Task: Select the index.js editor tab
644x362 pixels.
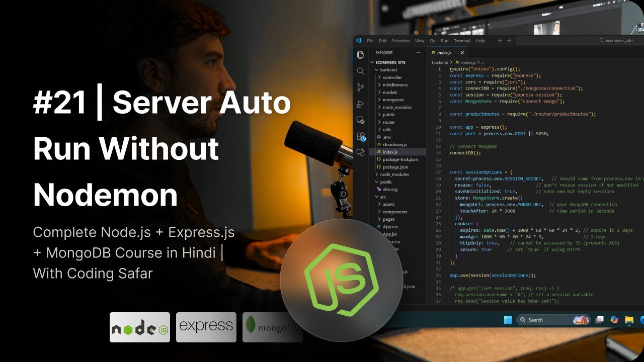Action: coord(447,52)
